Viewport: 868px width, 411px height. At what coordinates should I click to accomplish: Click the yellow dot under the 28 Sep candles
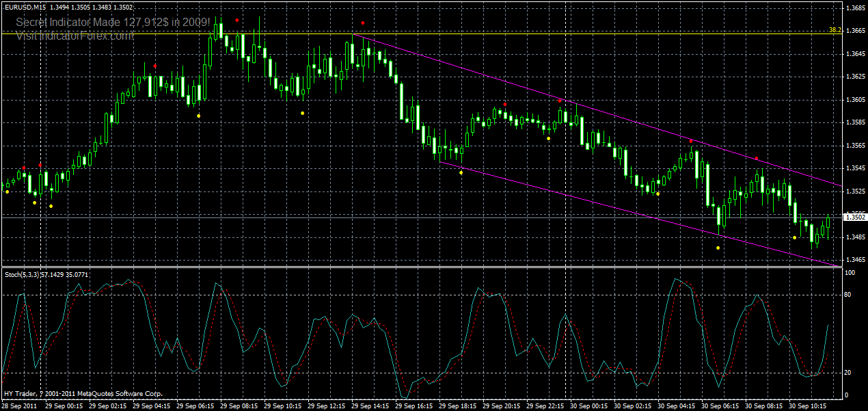pos(34,202)
